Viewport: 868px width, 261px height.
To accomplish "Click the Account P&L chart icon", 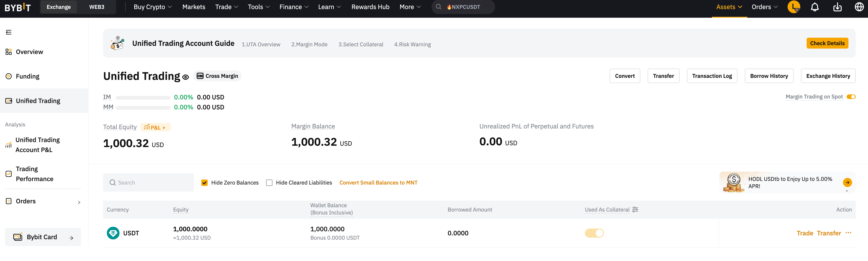I will [x=8, y=145].
